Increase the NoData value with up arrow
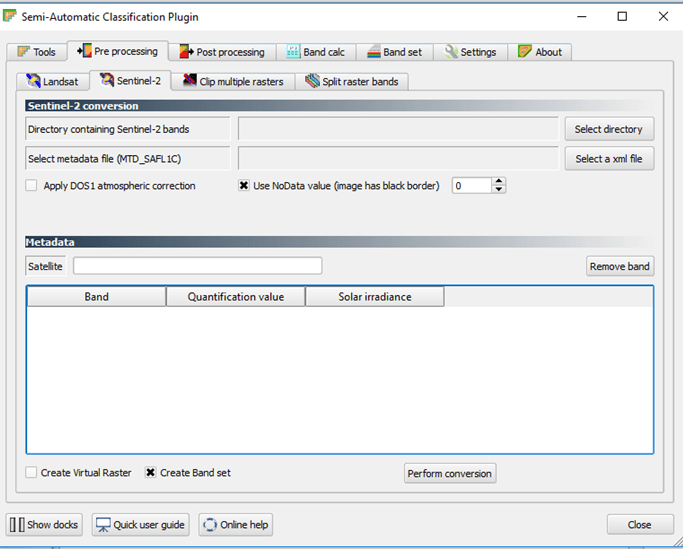 click(499, 181)
